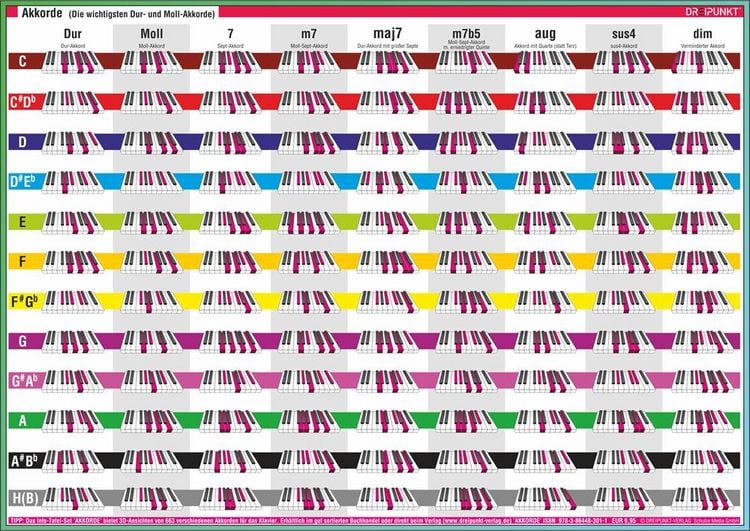Click the 'aug' column header

[545, 34]
